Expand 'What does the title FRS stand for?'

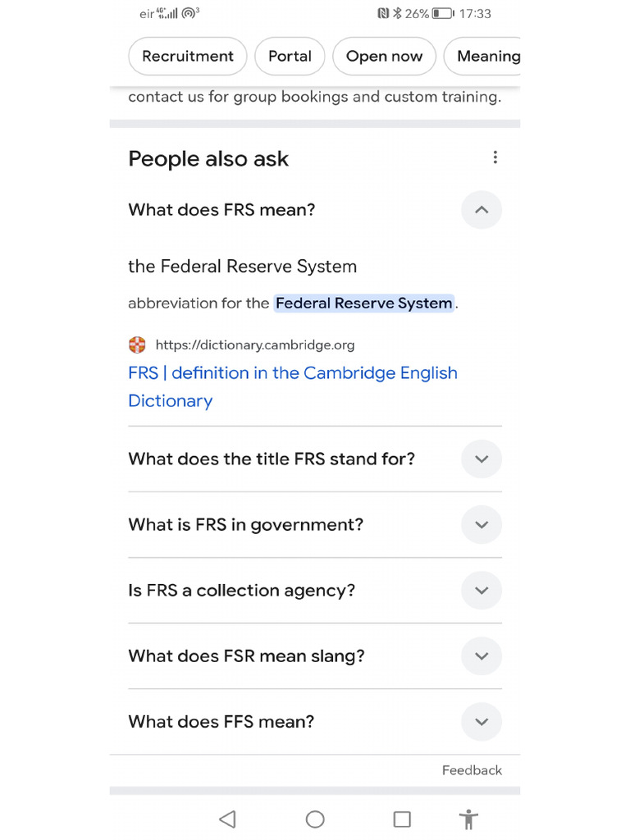point(482,459)
